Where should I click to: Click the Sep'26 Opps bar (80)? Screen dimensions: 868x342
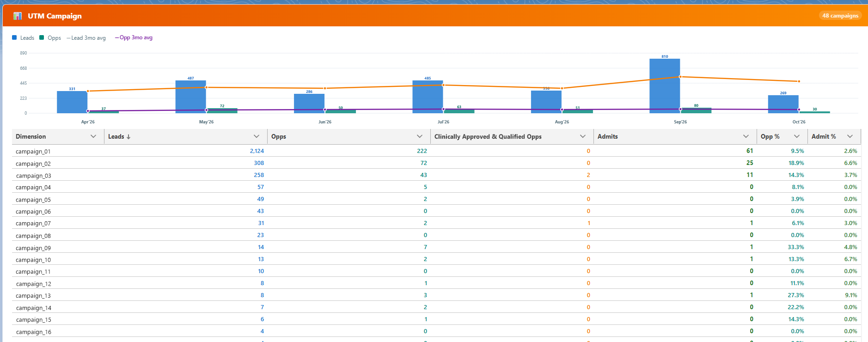(696, 110)
